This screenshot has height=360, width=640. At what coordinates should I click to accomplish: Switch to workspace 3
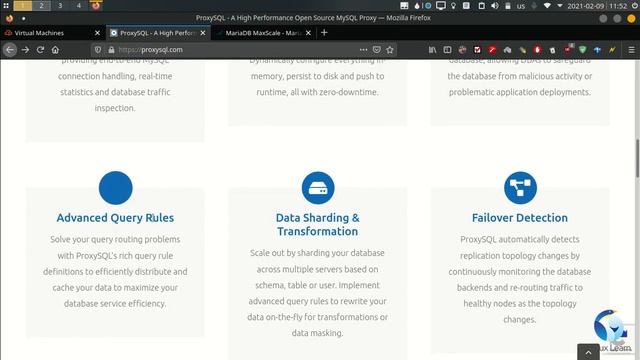pos(60,5)
